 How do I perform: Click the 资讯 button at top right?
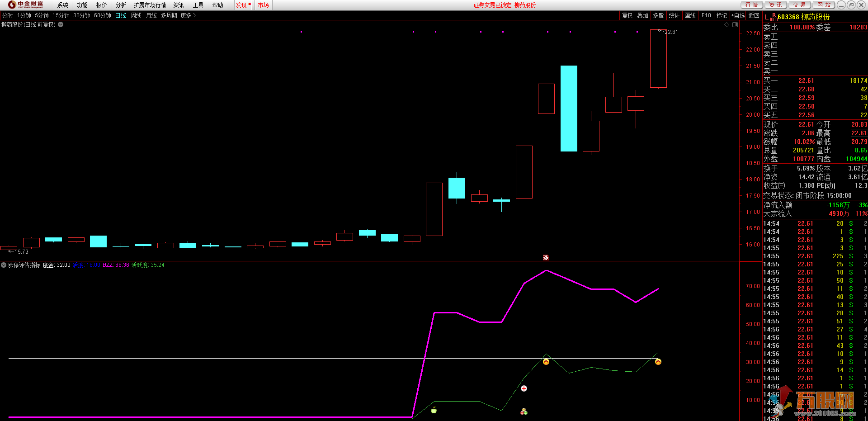[776, 5]
